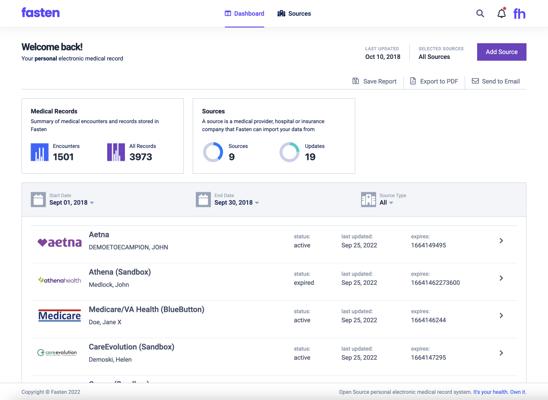Click Export to PDF
Image resolution: width=548 pixels, height=400 pixels.
pyautogui.click(x=434, y=81)
